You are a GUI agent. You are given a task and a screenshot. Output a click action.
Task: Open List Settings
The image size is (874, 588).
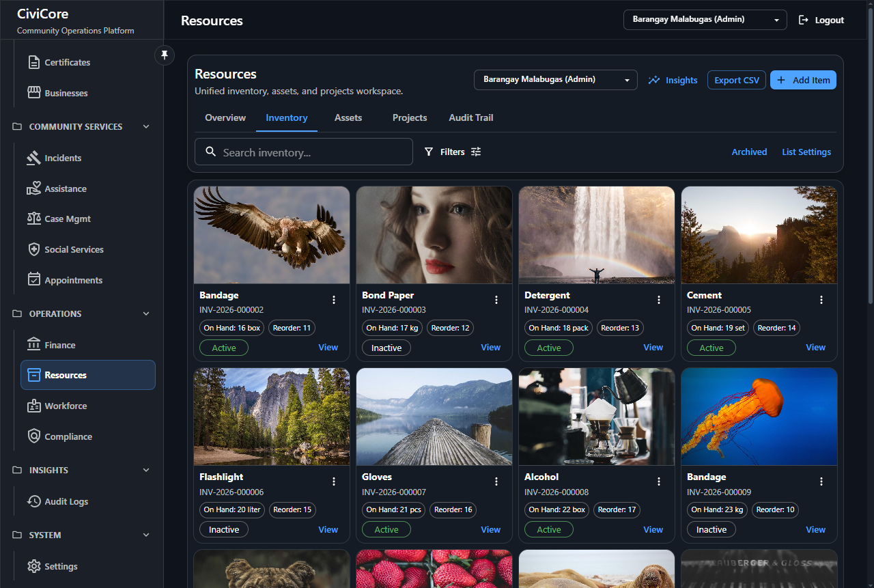click(806, 152)
